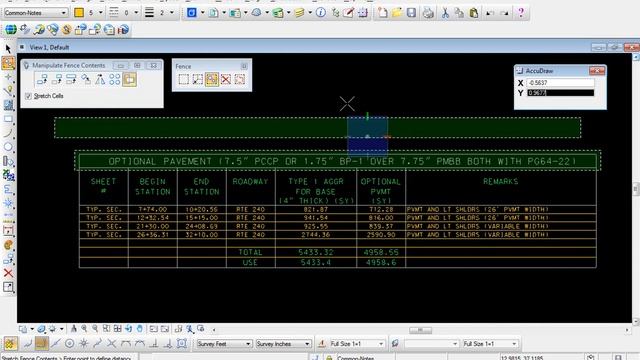Open the first Full Size 1=1 scale dropdown
The height and width of the screenshot is (360, 640).
click(x=357, y=344)
